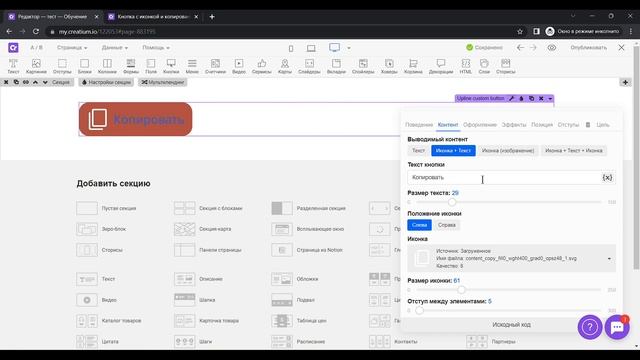
Task: Open the Колонки widget group
Action: (107, 66)
